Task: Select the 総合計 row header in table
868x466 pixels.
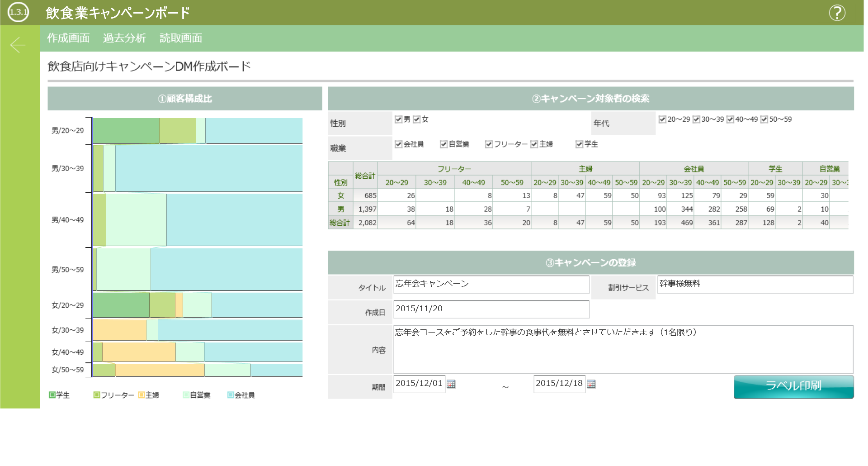Action: (340, 223)
